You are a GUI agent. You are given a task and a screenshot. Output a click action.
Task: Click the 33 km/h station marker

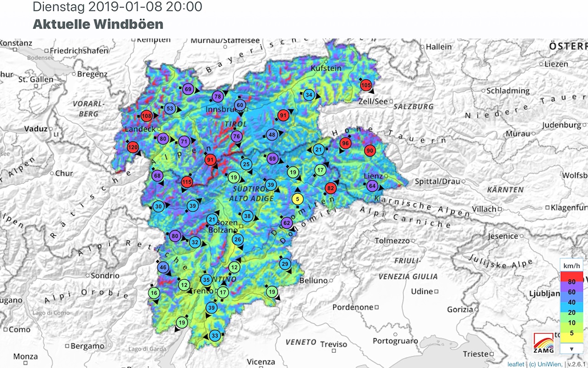tap(215, 336)
